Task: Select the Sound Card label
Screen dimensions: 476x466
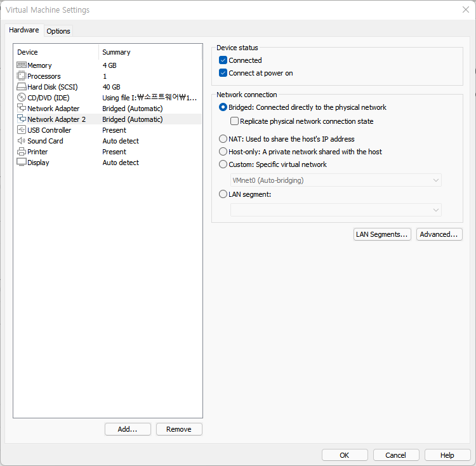Action: tap(45, 141)
